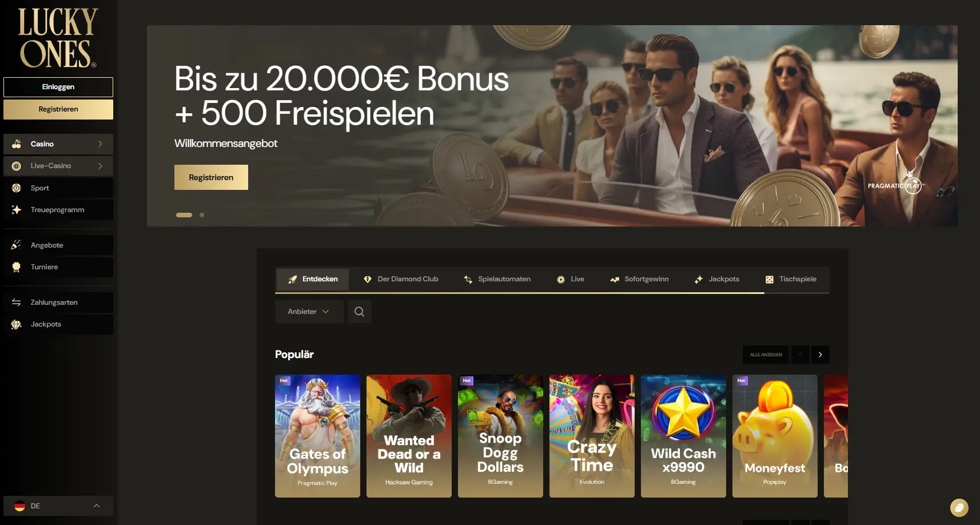Advance popular games with right arrow

tap(820, 355)
